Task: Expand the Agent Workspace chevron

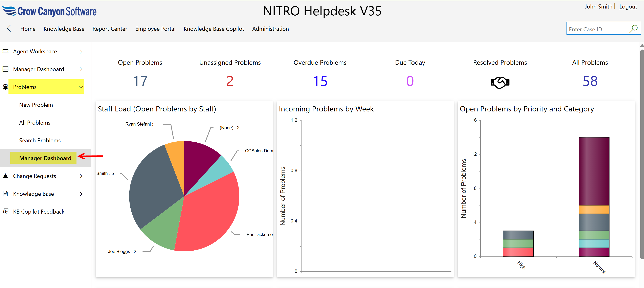Action: 81,52
